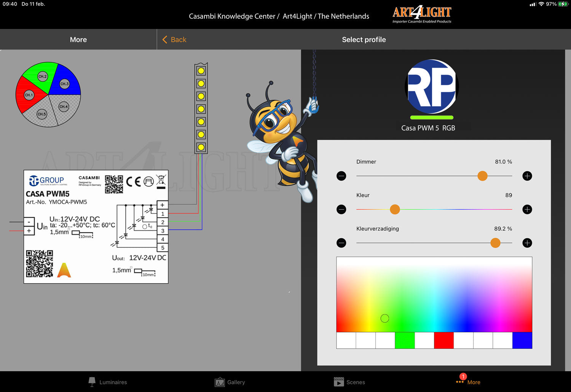
Task: Select the red saved color swatch
Action: coord(444,340)
